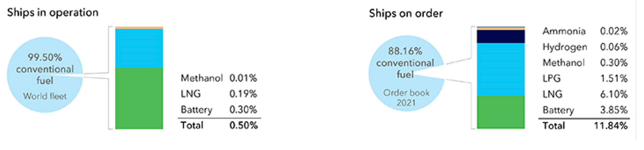
Task: Click the "Ships in operation" heading
Action: [53, 13]
